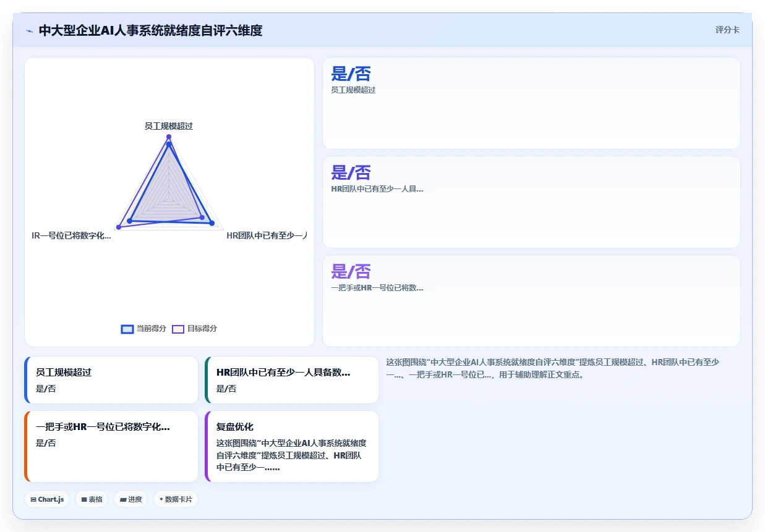Click the top radar data point

point(169,137)
